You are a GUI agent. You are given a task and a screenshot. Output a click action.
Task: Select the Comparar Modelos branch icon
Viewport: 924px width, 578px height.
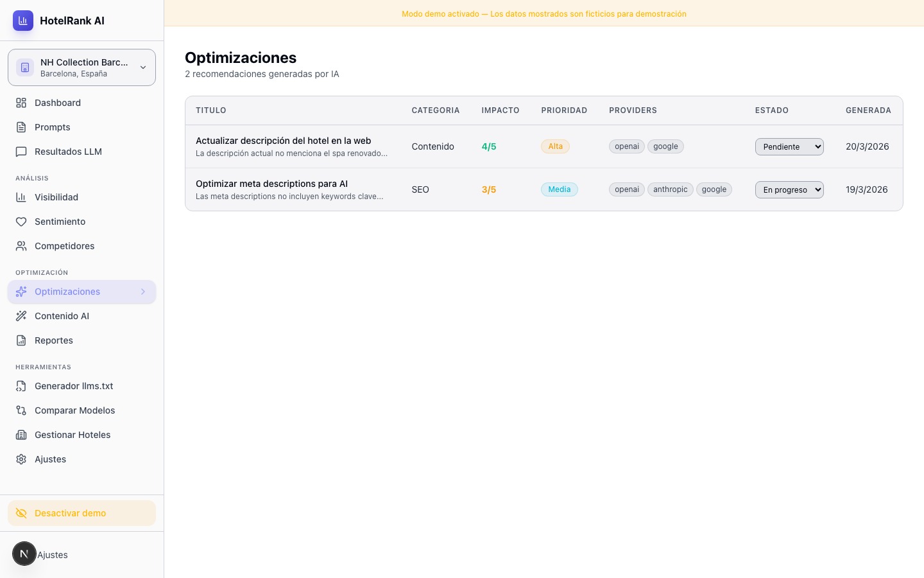21,410
